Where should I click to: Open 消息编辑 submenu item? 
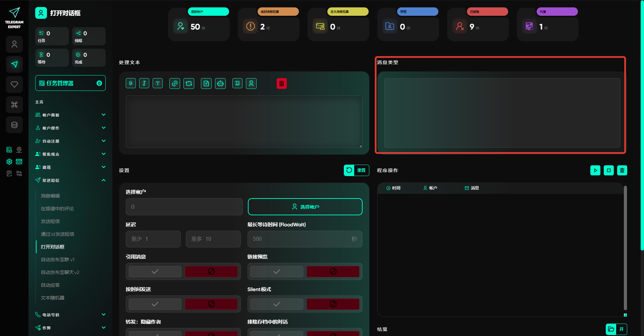[x=50, y=196]
